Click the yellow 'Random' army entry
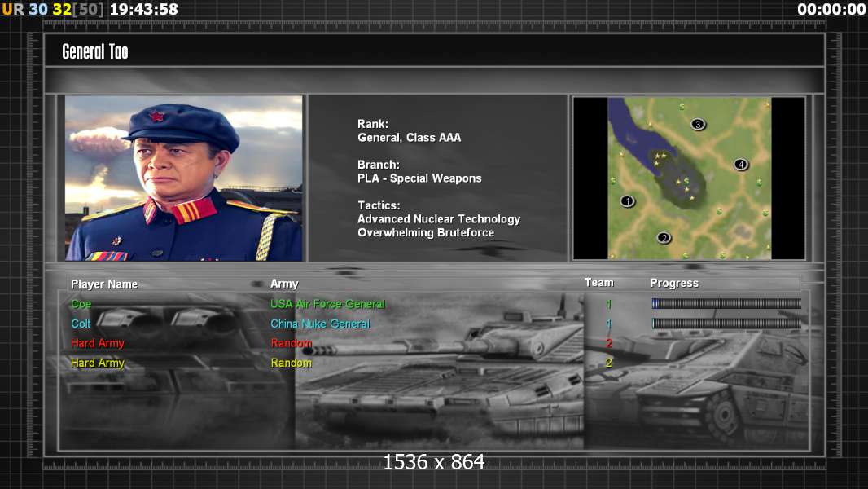This screenshot has width=868, height=489. 292,363
